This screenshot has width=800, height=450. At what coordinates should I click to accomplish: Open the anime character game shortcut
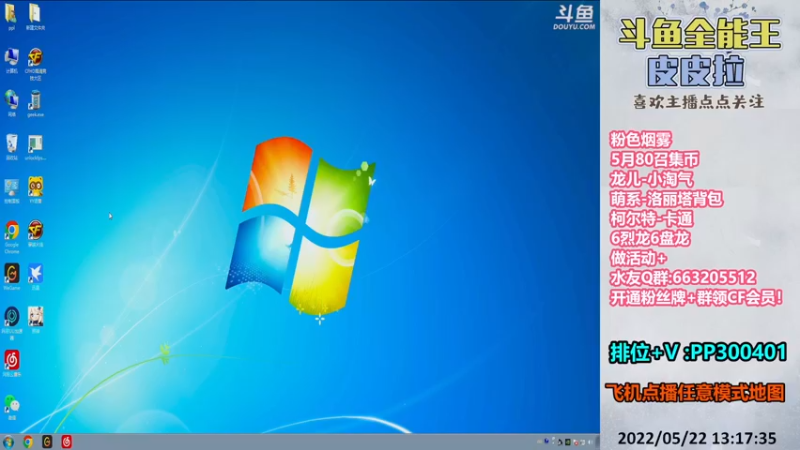coord(35,319)
